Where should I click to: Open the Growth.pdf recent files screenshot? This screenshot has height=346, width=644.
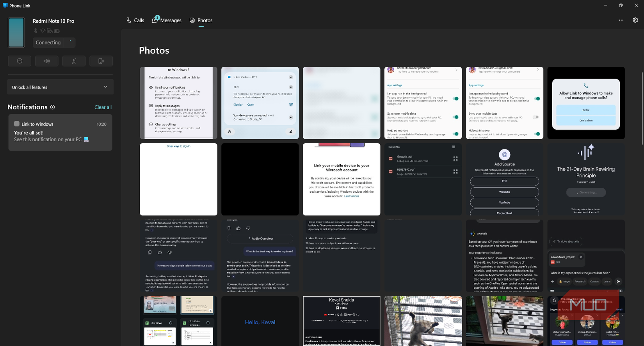(x=423, y=179)
